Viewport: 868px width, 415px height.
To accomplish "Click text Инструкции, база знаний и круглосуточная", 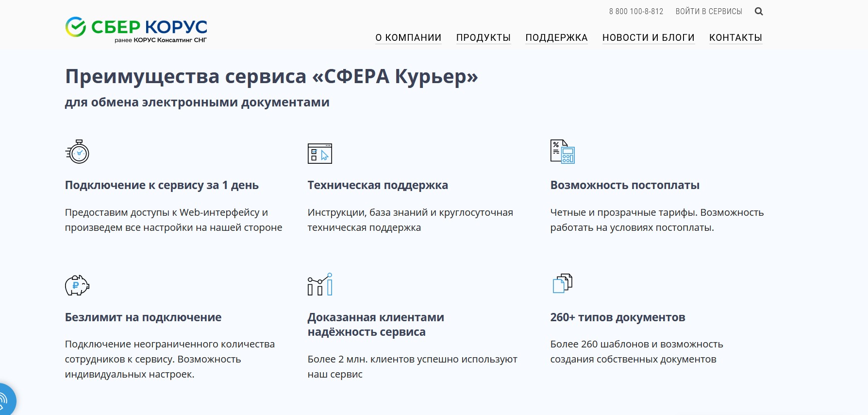I will click(410, 212).
